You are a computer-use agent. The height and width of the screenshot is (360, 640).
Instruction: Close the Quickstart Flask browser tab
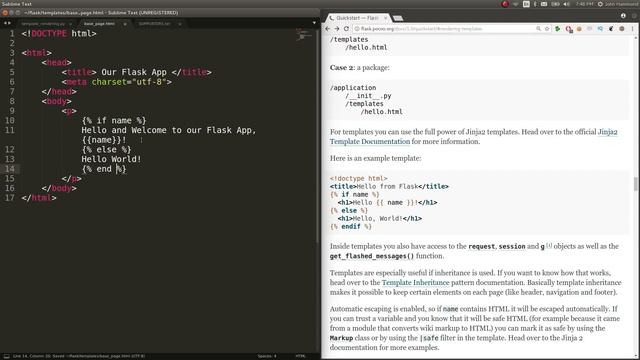pyautogui.click(x=385, y=18)
